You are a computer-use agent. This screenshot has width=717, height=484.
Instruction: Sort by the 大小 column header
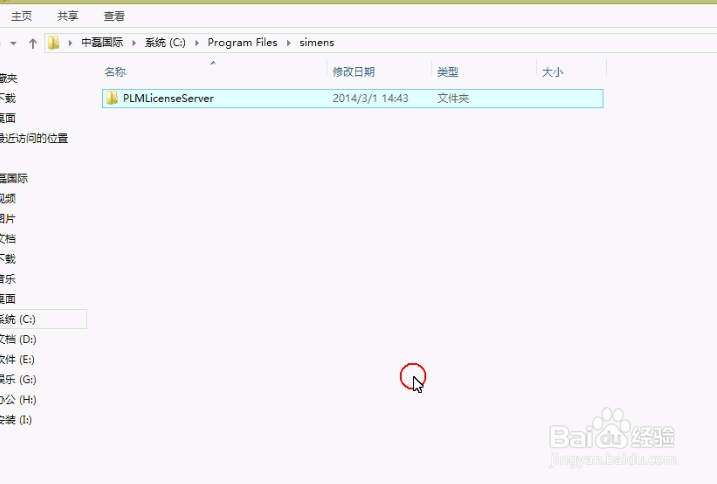pos(552,72)
